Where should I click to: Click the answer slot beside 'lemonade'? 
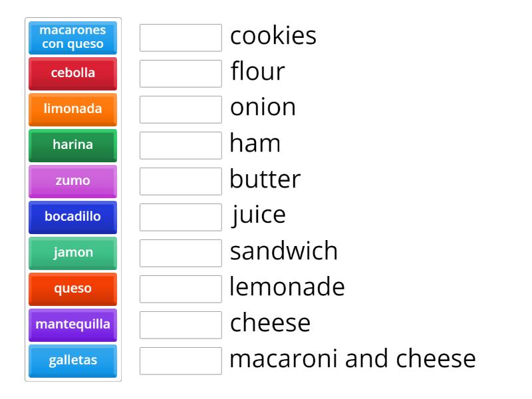click(180, 289)
